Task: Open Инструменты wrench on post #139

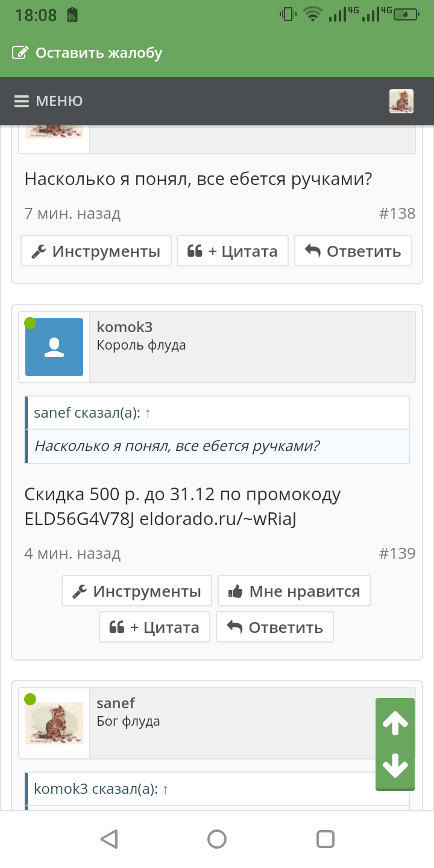Action: (x=137, y=591)
